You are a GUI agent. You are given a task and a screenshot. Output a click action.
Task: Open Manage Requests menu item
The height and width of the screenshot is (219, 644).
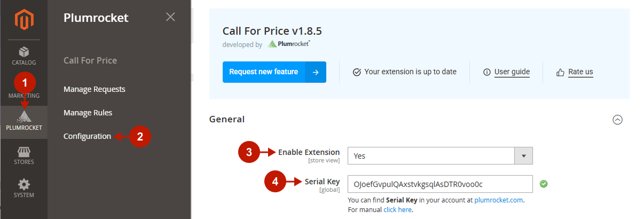(94, 89)
